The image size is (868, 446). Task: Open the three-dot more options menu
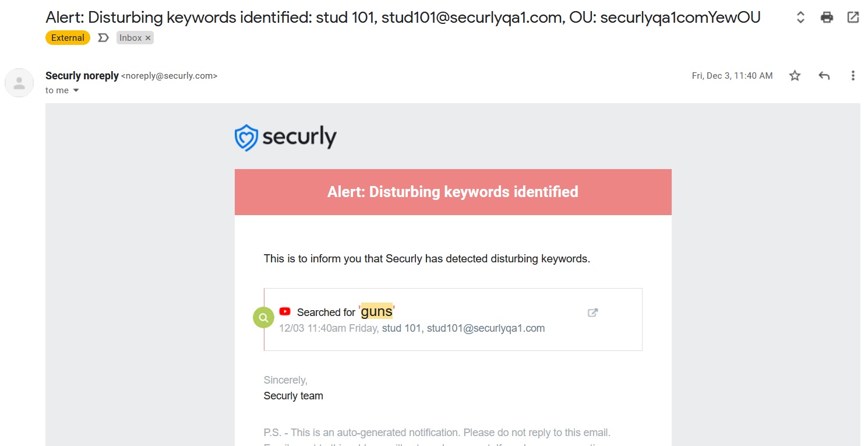coord(853,76)
